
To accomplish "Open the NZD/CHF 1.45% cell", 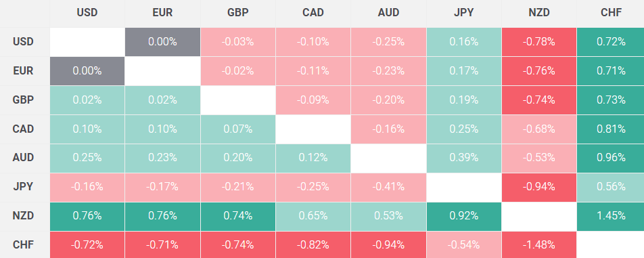I will point(611,217).
